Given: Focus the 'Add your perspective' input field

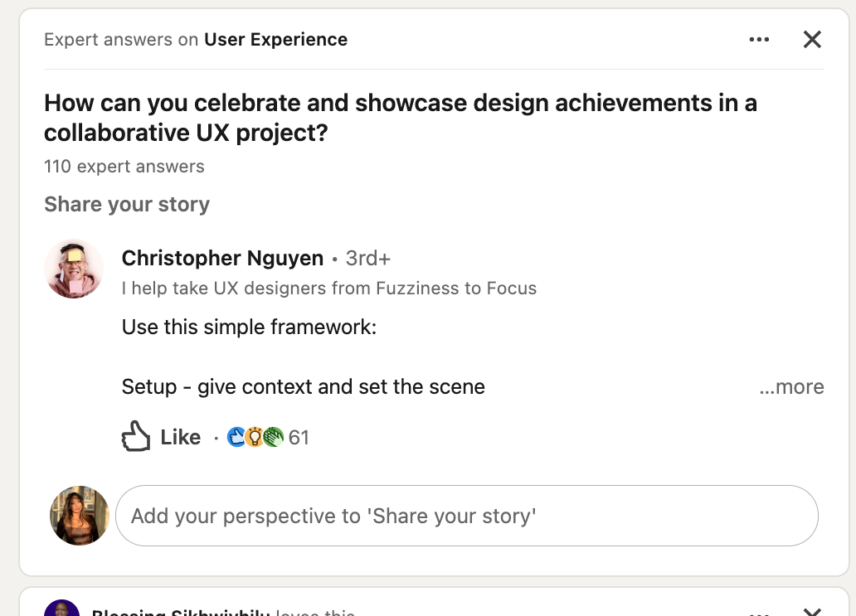Looking at the screenshot, I should point(466,515).
